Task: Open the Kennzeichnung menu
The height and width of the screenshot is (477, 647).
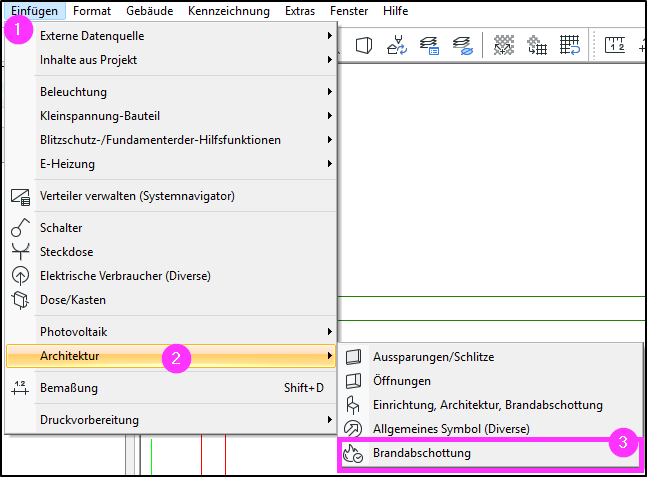Action: [229, 11]
